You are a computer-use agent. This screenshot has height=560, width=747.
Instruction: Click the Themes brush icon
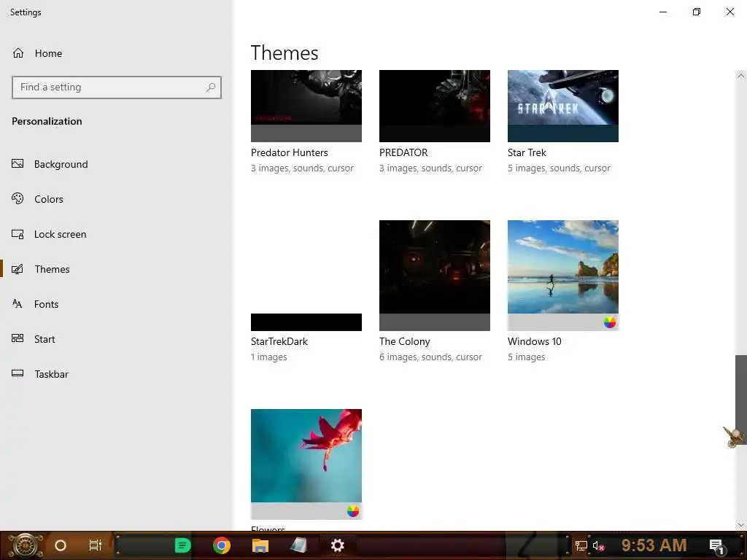point(18,269)
